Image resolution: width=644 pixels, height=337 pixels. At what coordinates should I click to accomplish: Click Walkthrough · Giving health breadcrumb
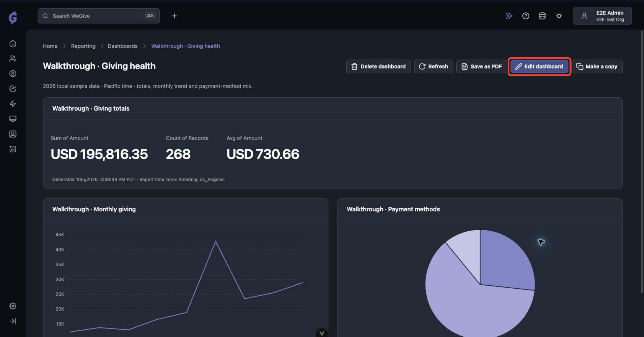(x=185, y=46)
